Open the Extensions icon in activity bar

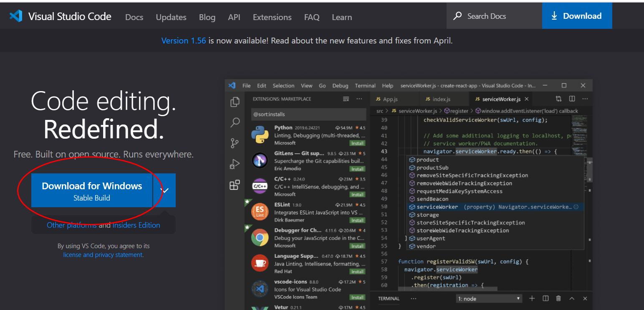pyautogui.click(x=235, y=185)
